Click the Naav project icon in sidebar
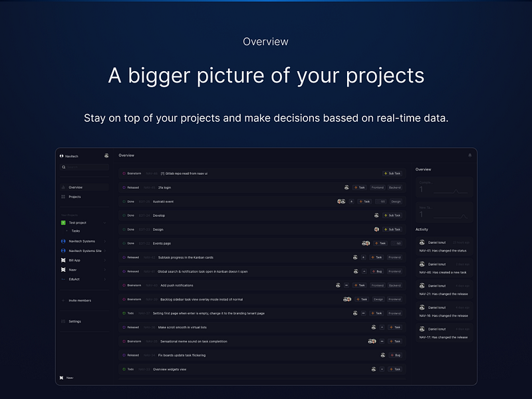The height and width of the screenshot is (399, 532). (x=63, y=268)
